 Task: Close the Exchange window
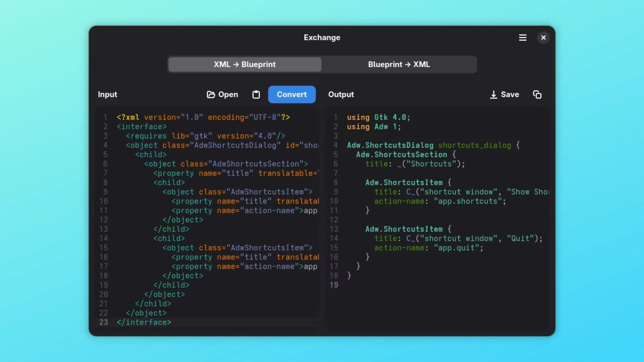click(x=543, y=38)
